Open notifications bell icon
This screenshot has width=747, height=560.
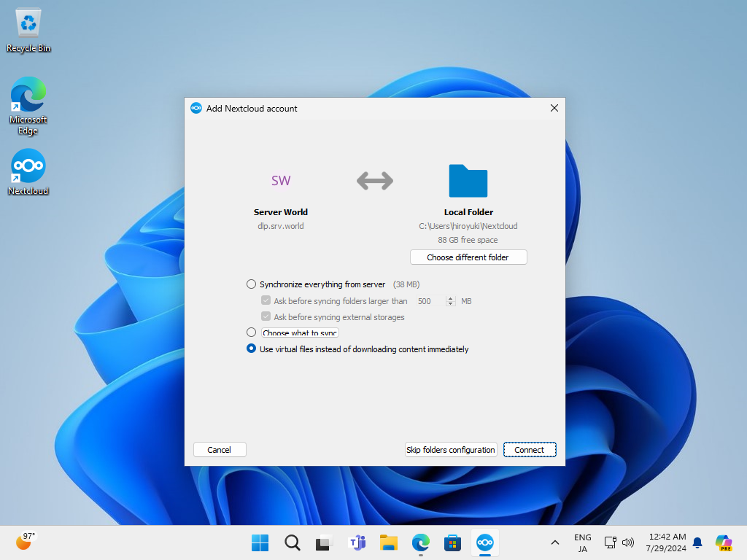pyautogui.click(x=697, y=542)
